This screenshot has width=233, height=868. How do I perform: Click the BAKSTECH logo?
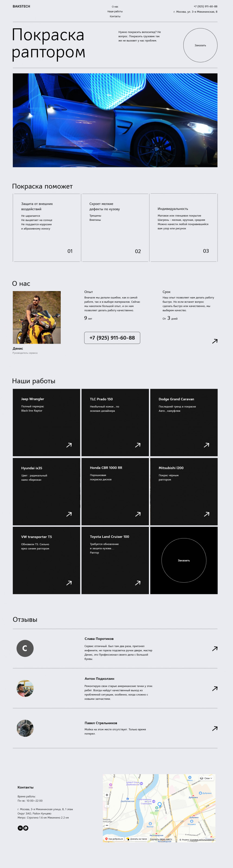coord(21,7)
